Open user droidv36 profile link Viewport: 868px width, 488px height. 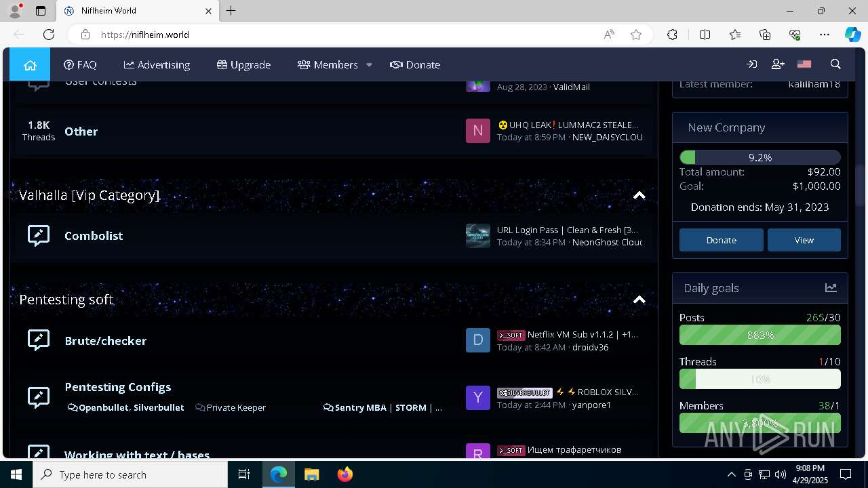coord(590,347)
